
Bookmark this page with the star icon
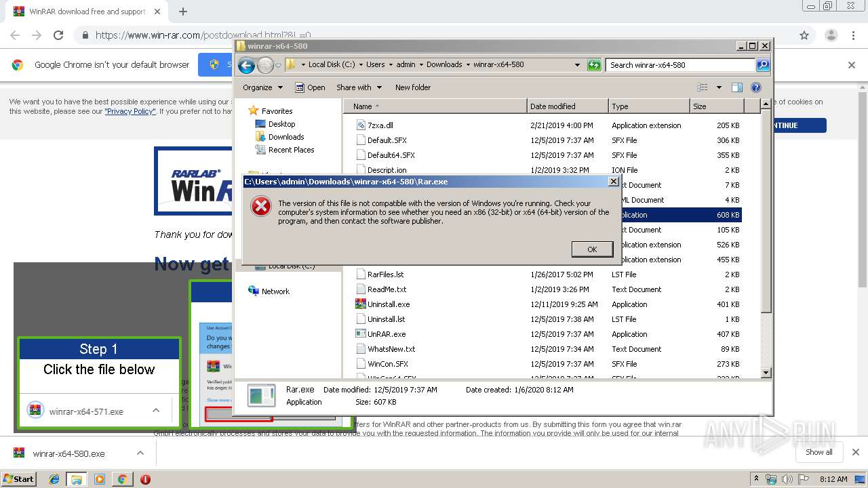[804, 35]
